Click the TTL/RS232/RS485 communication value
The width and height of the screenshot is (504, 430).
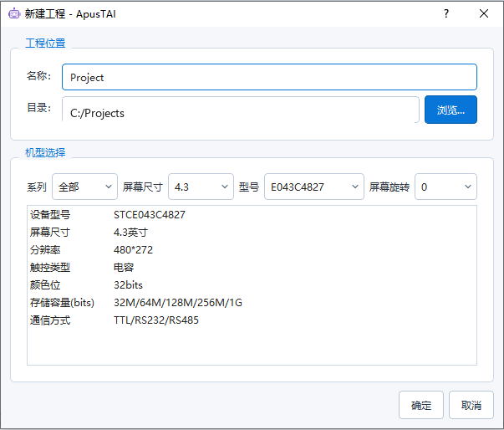[156, 320]
